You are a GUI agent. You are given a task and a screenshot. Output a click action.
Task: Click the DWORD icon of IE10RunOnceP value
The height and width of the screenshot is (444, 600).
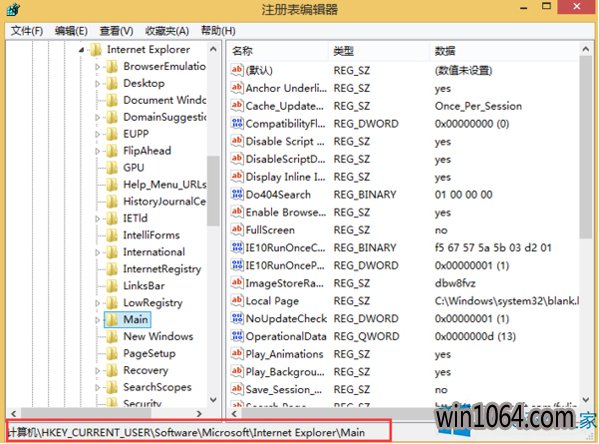pos(237,265)
